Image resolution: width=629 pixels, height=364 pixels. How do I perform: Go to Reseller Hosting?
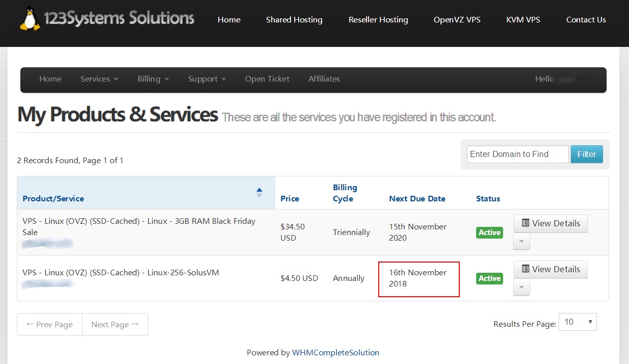pyautogui.click(x=378, y=20)
